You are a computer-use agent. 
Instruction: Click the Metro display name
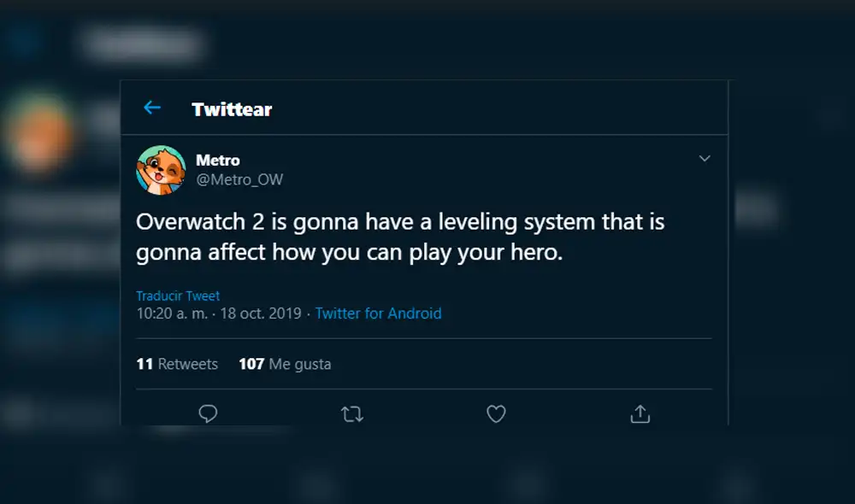point(220,160)
